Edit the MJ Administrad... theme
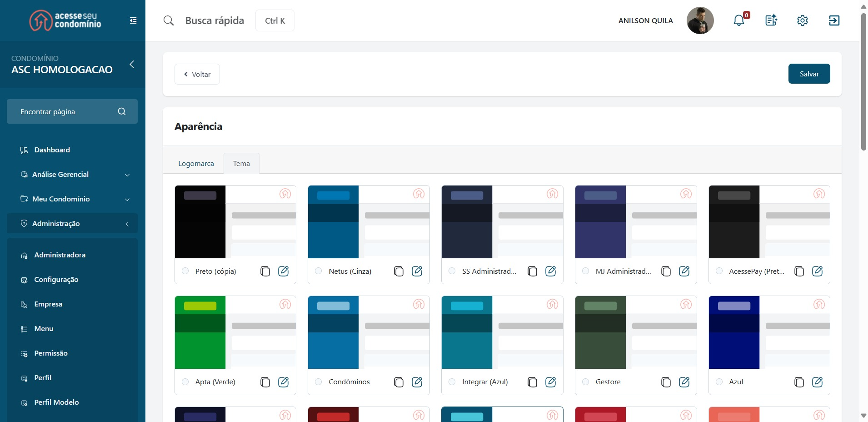 click(x=684, y=271)
